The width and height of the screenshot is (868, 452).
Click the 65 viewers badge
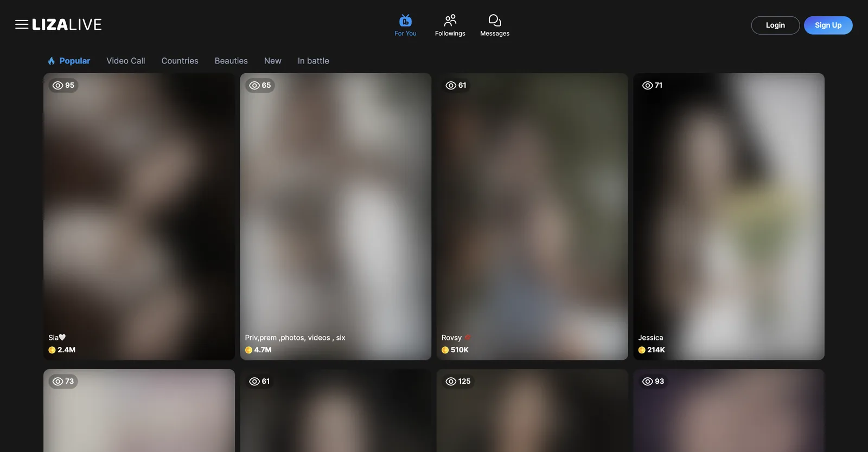click(260, 85)
